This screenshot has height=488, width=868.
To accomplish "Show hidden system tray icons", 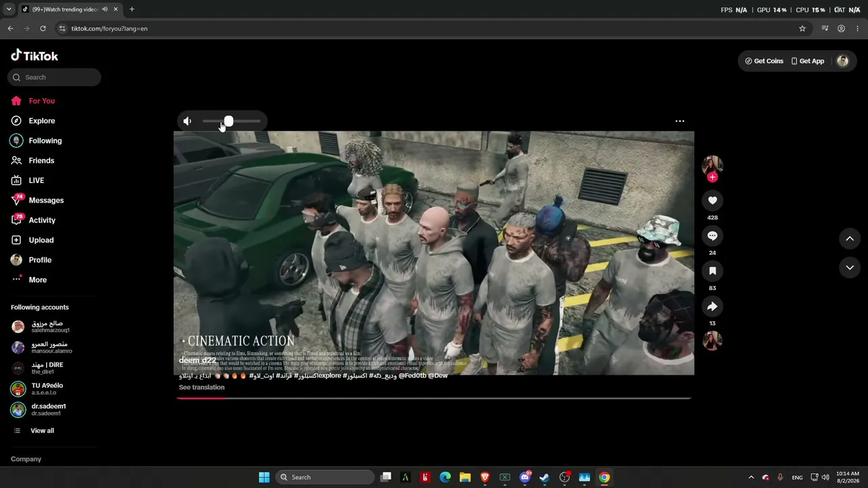I will click(x=751, y=477).
